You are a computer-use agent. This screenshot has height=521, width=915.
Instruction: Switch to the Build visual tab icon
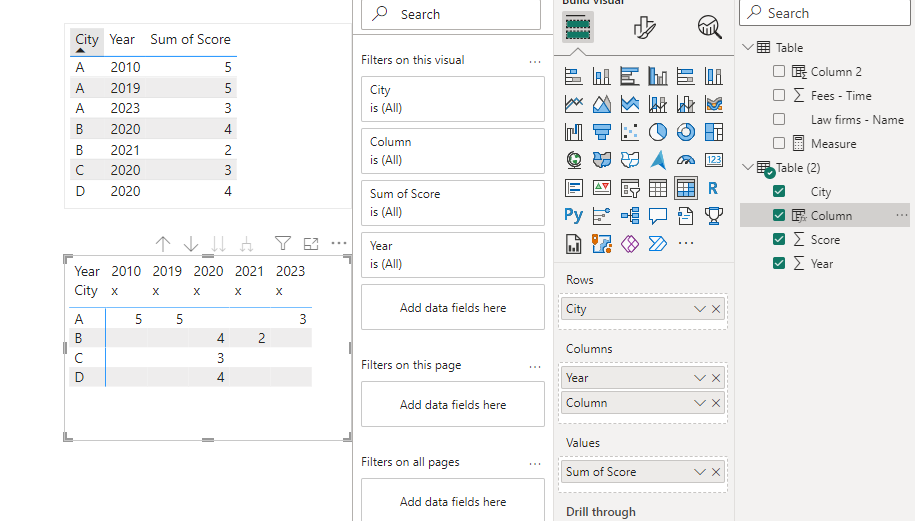(578, 27)
